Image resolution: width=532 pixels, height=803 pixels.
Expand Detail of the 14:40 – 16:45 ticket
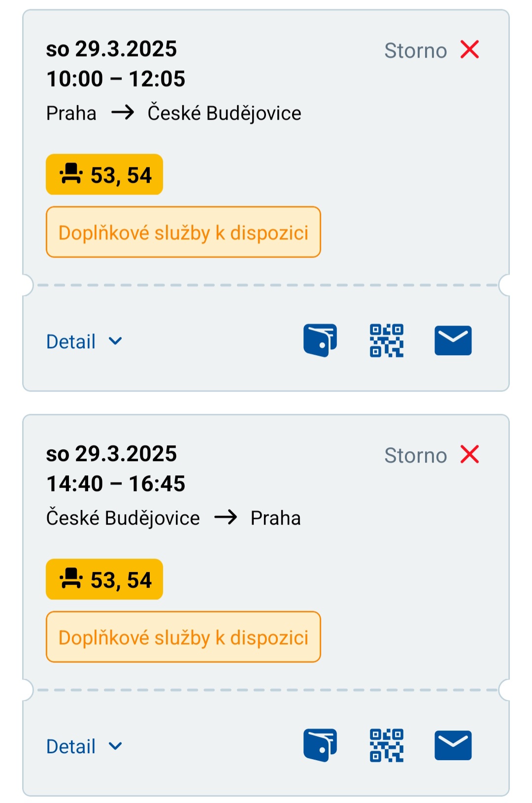click(84, 746)
